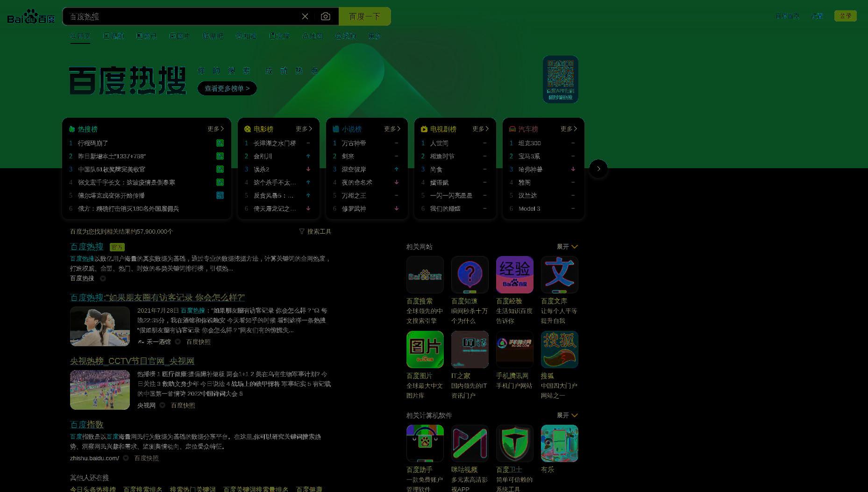Click the 电影榜 film reel icon
The width and height of the screenshot is (868, 492).
click(248, 129)
